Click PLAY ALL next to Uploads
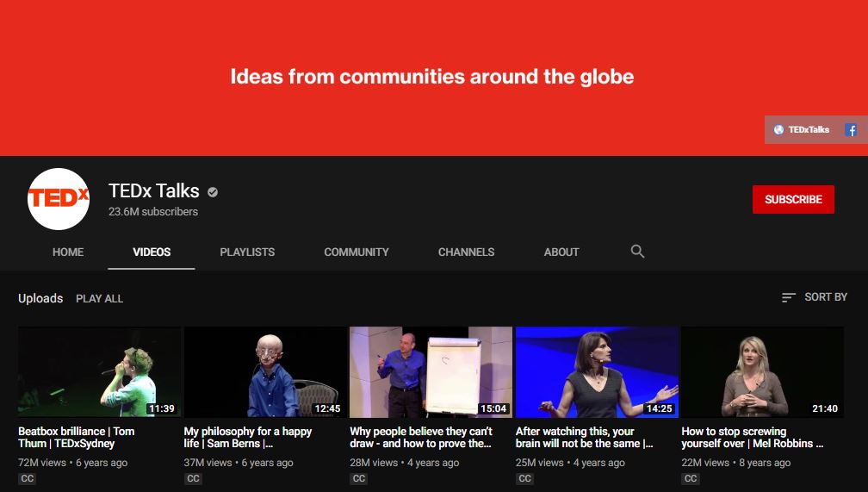This screenshot has width=868, height=492. 100,299
